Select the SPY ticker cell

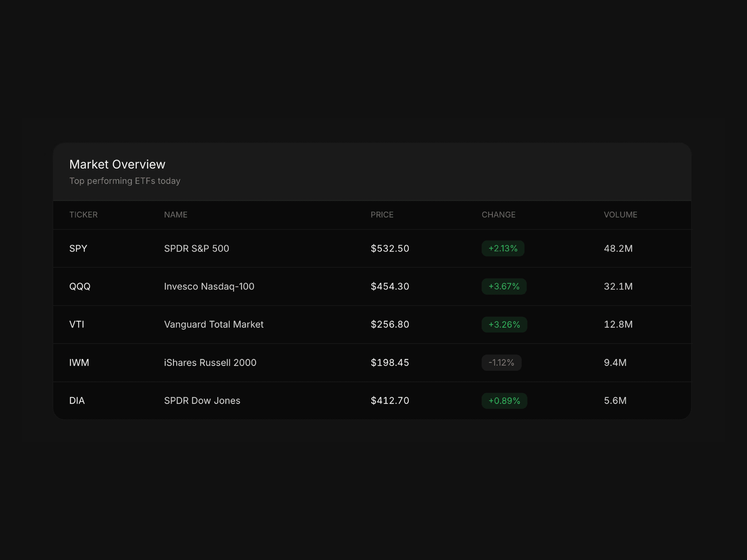tap(78, 249)
